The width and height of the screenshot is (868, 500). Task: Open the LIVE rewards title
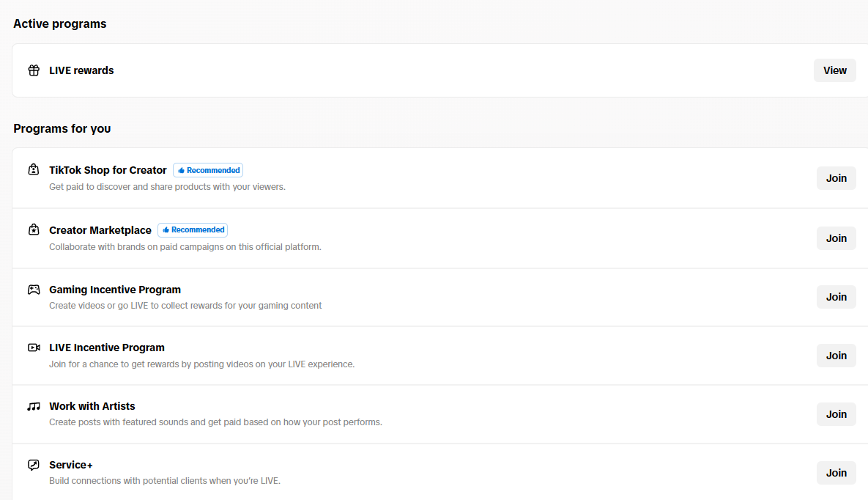81,70
